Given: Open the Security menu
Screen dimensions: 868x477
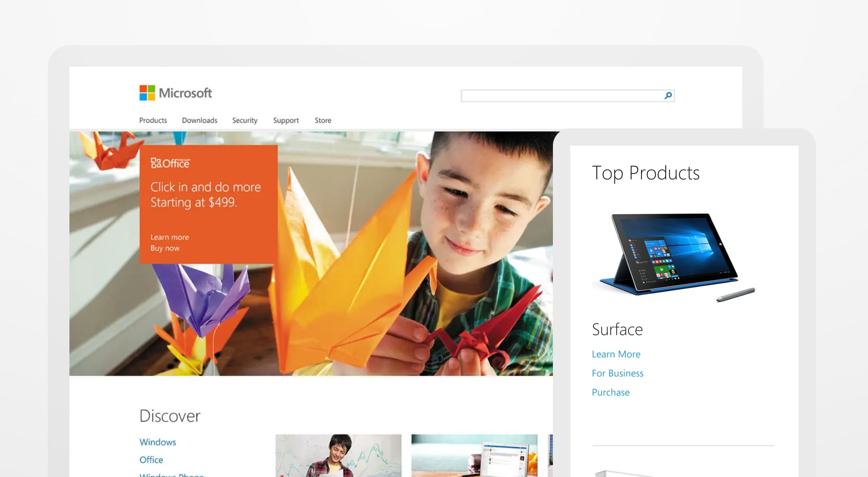Looking at the screenshot, I should coord(245,120).
